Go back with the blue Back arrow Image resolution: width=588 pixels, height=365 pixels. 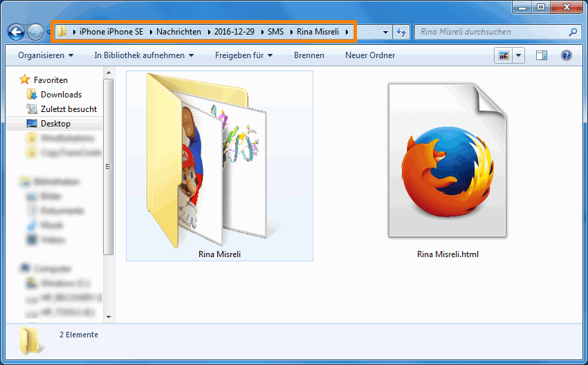tap(16, 32)
